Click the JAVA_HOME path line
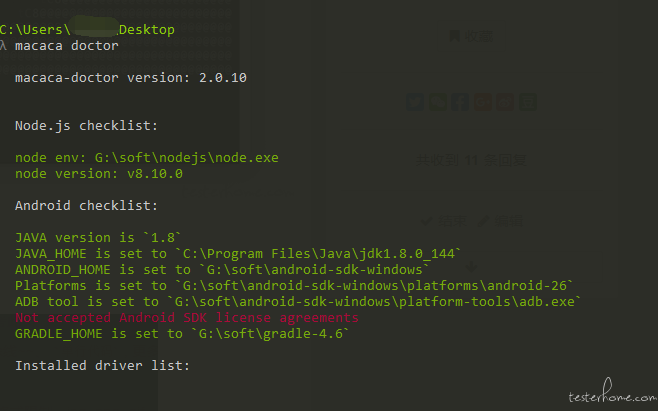Image resolution: width=658 pixels, height=411 pixels. (x=238, y=253)
